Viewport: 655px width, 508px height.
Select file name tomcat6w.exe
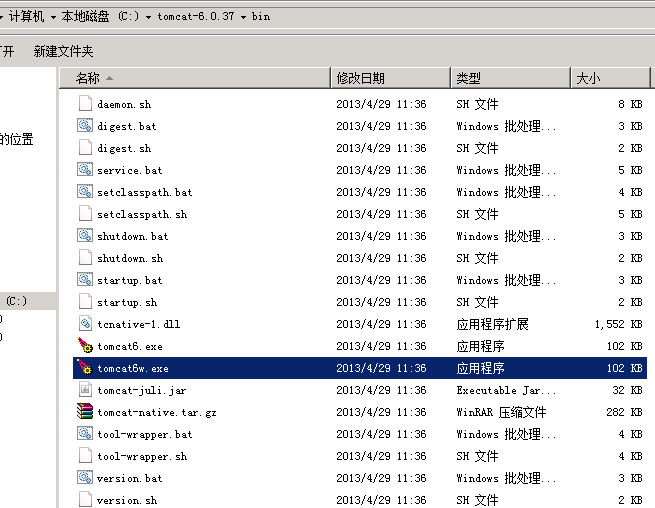133,368
